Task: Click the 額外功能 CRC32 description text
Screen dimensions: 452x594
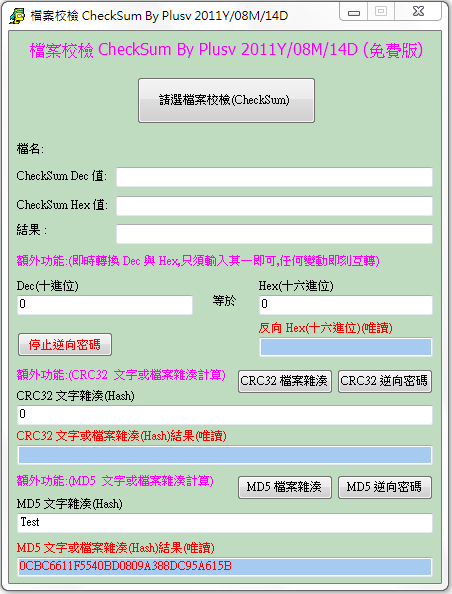Action: point(121,375)
